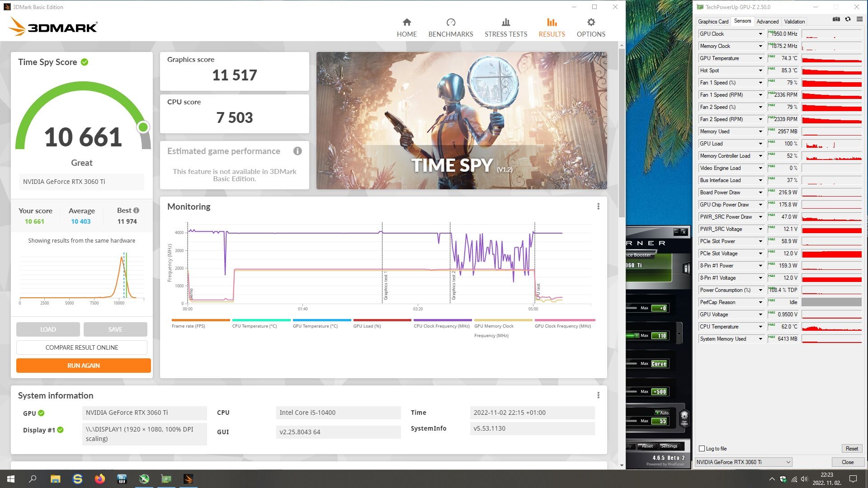This screenshot has width=868, height=488.
Task: Click the Graphics test 2 timeline marker
Action: pos(453,286)
